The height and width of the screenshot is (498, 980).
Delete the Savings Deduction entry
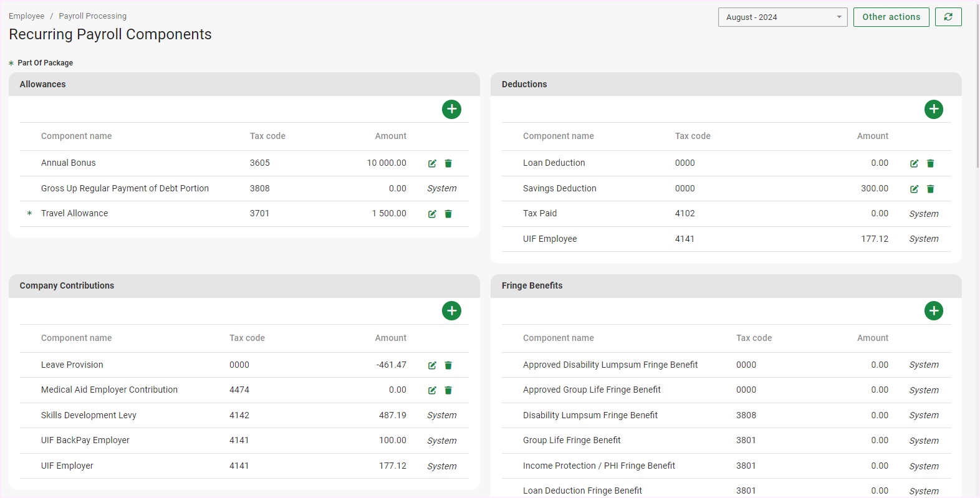[930, 189]
